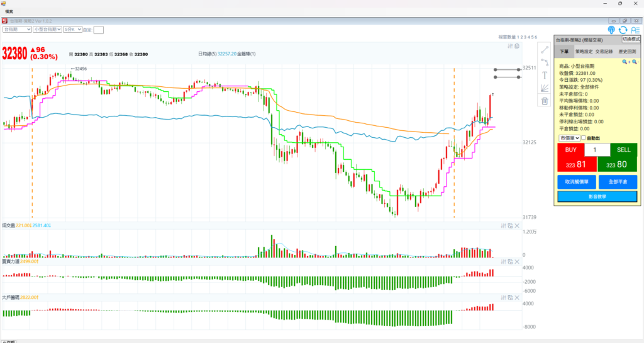Click the 自定 custom period input box
Image resolution: width=644 pixels, height=343 pixels.
click(x=99, y=30)
